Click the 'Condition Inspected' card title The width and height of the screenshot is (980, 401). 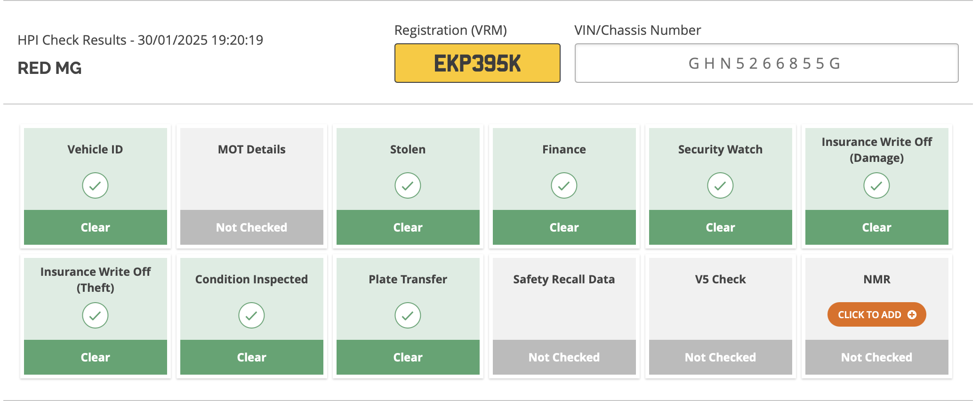pyautogui.click(x=251, y=279)
